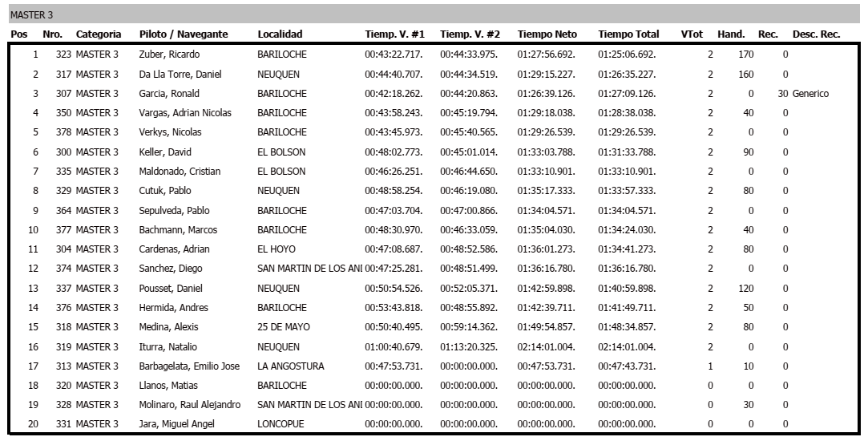Click the Localidad column header
Image resolution: width=868 pixels, height=445 pixels.
point(280,34)
